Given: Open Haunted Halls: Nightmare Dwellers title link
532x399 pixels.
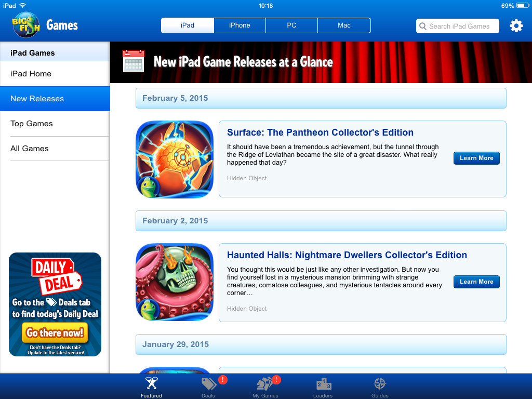Looking at the screenshot, I should [347, 255].
